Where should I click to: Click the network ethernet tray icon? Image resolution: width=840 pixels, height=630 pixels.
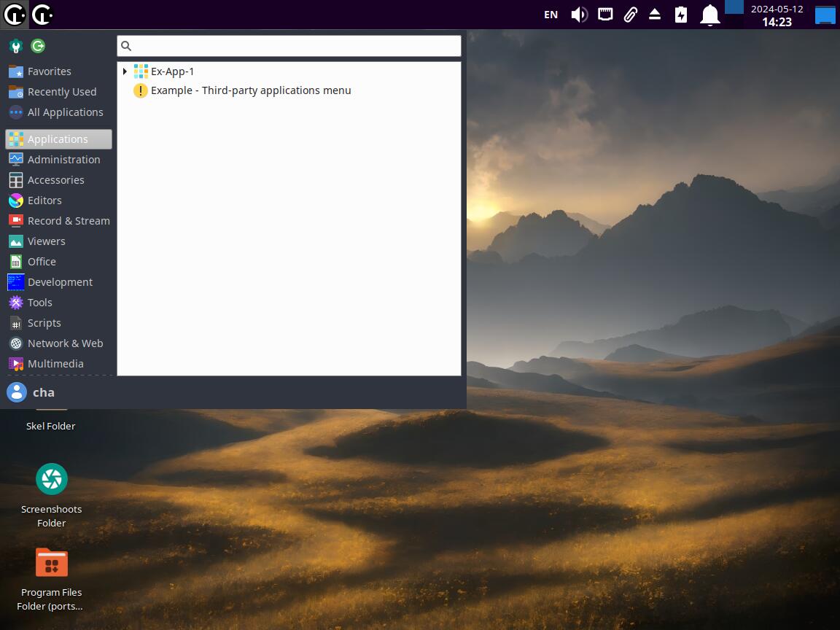605,15
